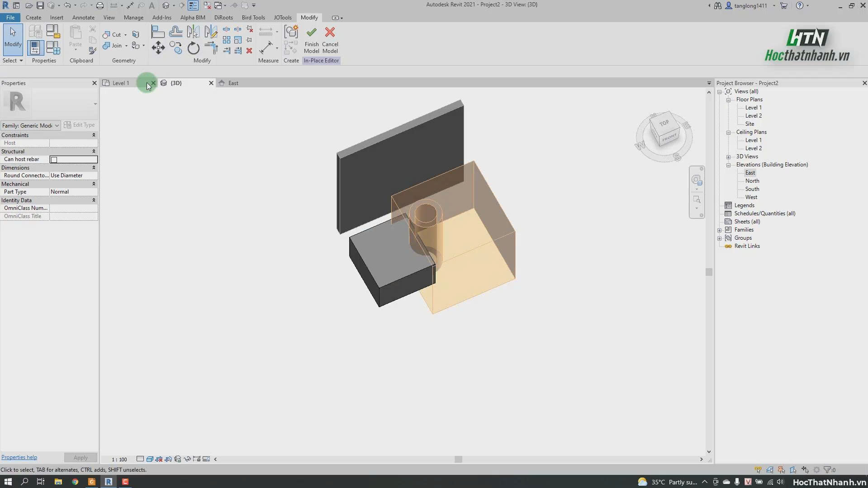Expand the 3D Views tree node
This screenshot has height=488, width=868.
click(728, 157)
